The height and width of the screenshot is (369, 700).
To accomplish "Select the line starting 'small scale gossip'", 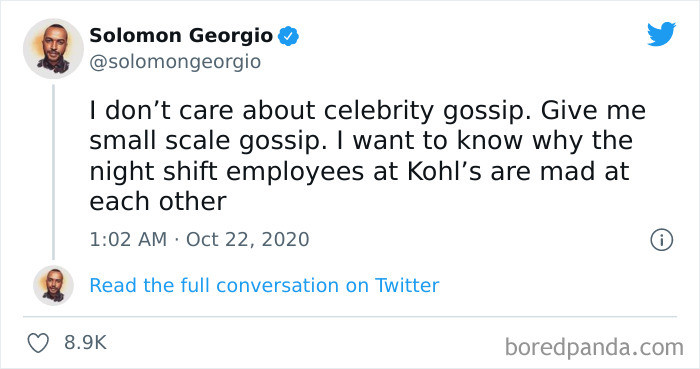I will (x=361, y=141).
